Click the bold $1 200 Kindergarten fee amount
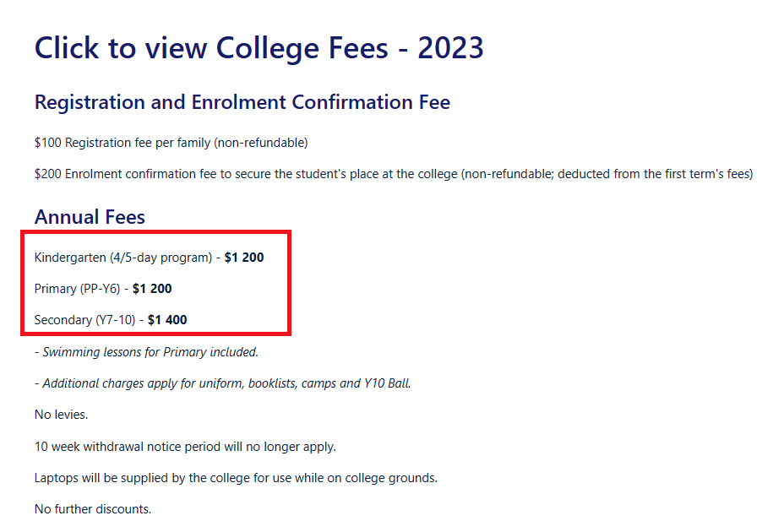784x532 pixels. click(x=244, y=258)
